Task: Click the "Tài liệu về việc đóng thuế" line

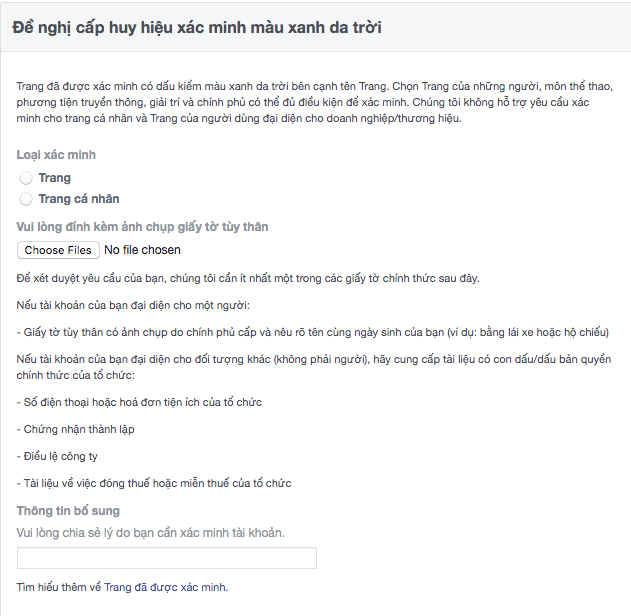Action: click(154, 483)
